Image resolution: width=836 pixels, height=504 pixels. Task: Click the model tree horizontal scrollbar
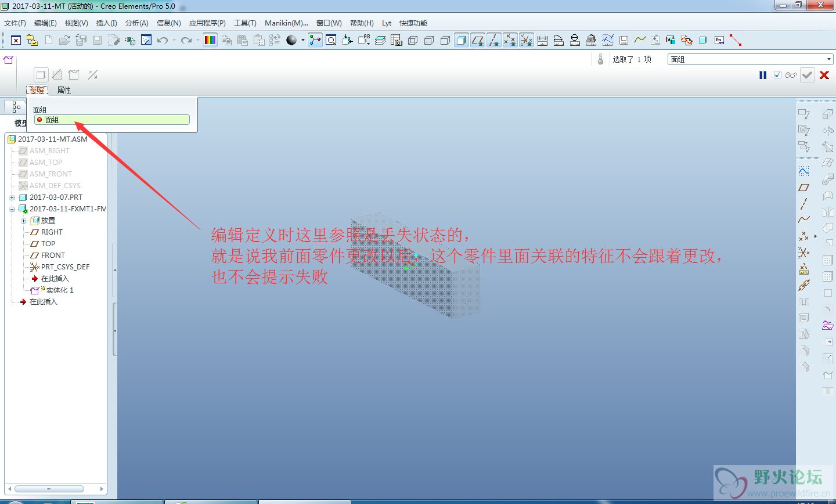pos(49,488)
